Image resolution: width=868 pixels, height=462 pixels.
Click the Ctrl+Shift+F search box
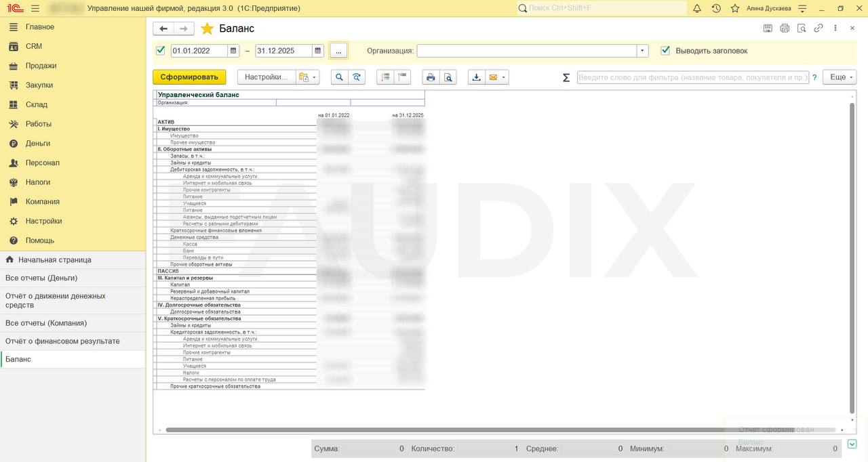tap(601, 8)
